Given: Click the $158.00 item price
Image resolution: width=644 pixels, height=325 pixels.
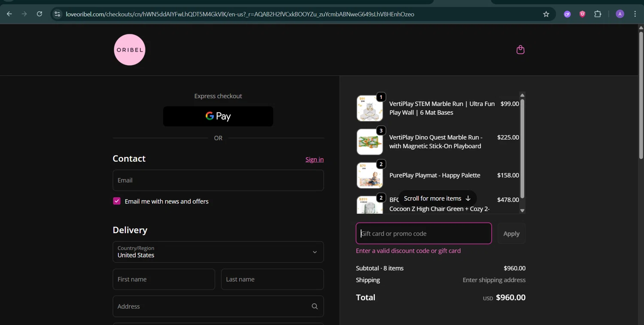Looking at the screenshot, I should point(508,175).
